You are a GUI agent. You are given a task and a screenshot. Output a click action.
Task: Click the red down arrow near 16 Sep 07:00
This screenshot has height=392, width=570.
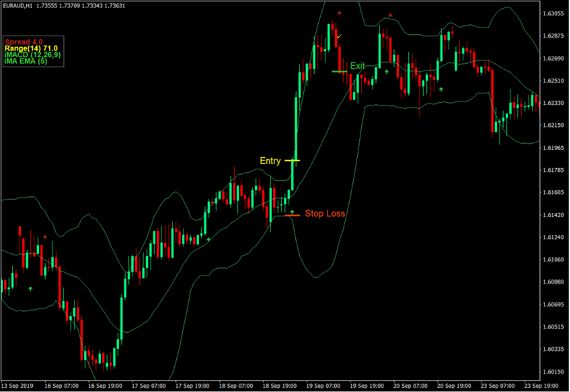(x=45, y=236)
